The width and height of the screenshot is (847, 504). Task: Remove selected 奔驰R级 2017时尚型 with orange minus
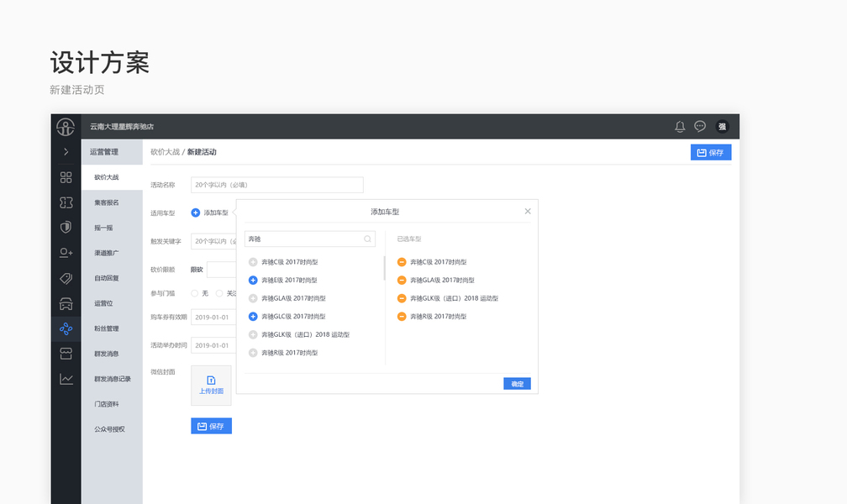click(x=402, y=316)
